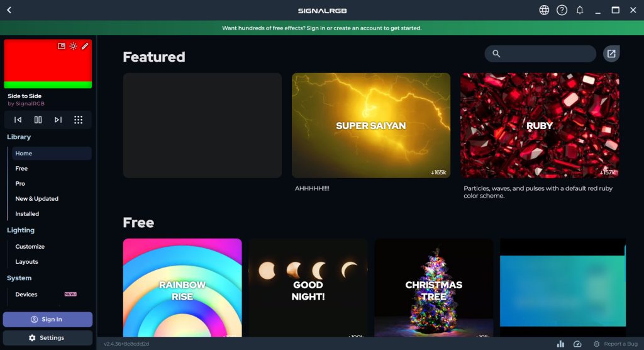644x350 pixels.
Task: Adjust brightness with the sun icon
Action: [73, 46]
